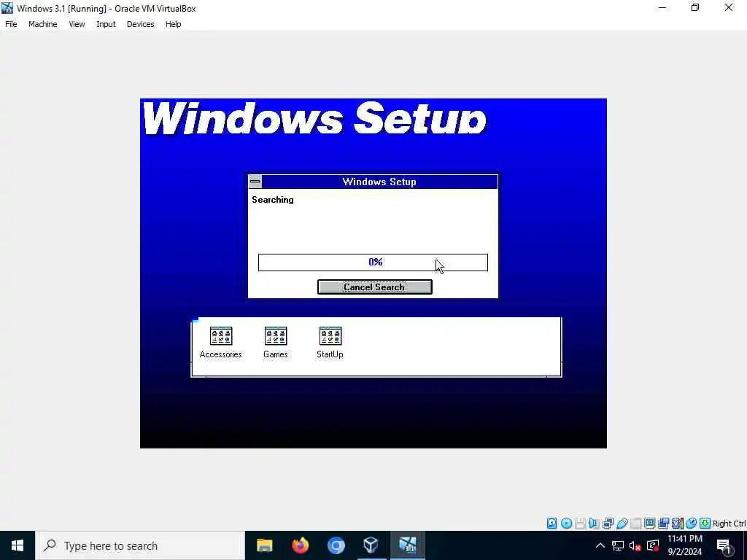The width and height of the screenshot is (747, 560).
Task: Click the floppy drive status icon
Action: pos(580,524)
